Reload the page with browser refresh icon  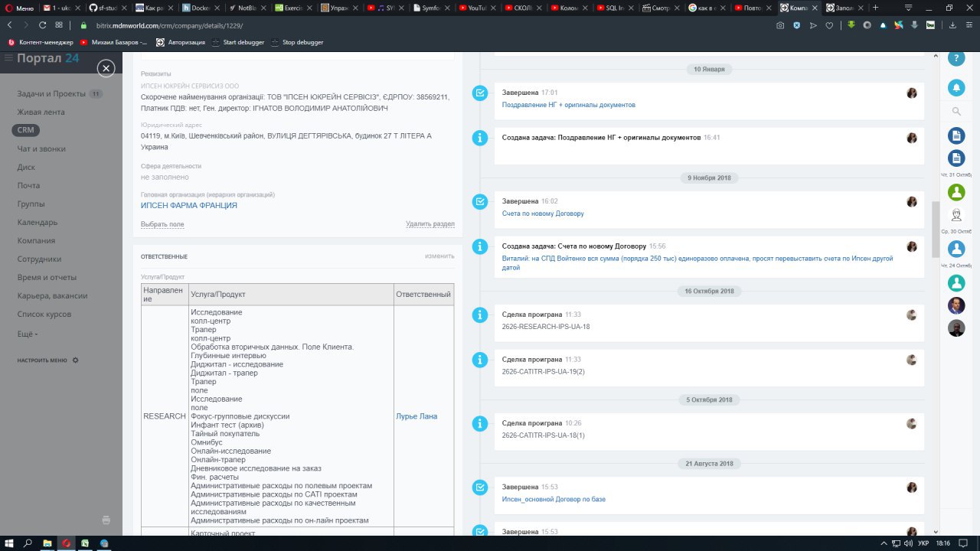[x=42, y=25]
